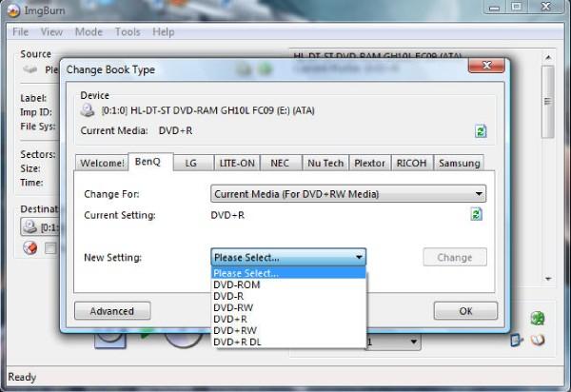
Task: Open the View menu
Action: [51, 32]
